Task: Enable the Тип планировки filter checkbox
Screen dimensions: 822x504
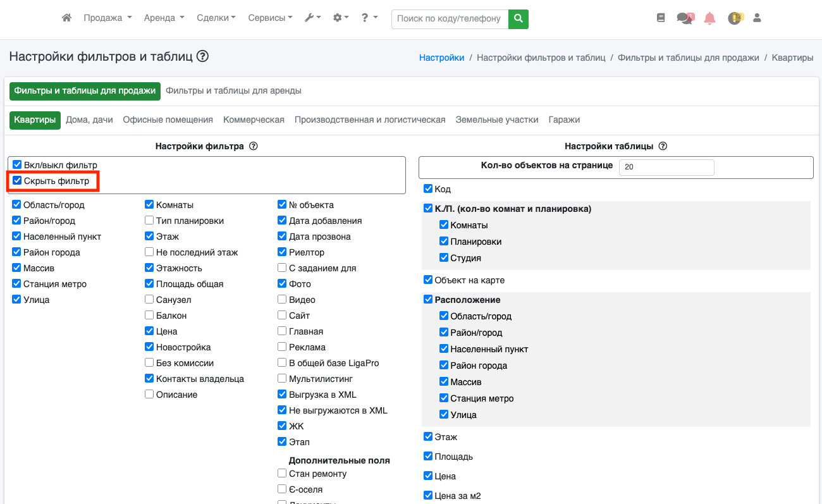Action: pyautogui.click(x=149, y=221)
